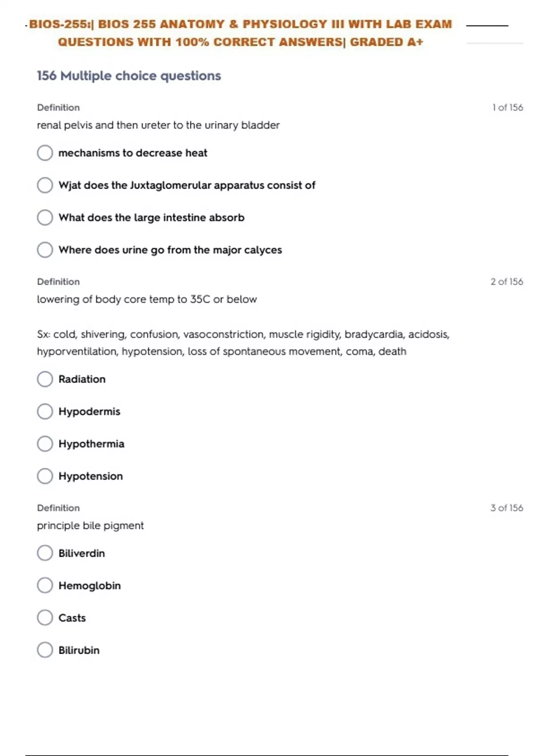Choose the Hypodermis radio button
The image size is (534, 756).
pyautogui.click(x=45, y=411)
